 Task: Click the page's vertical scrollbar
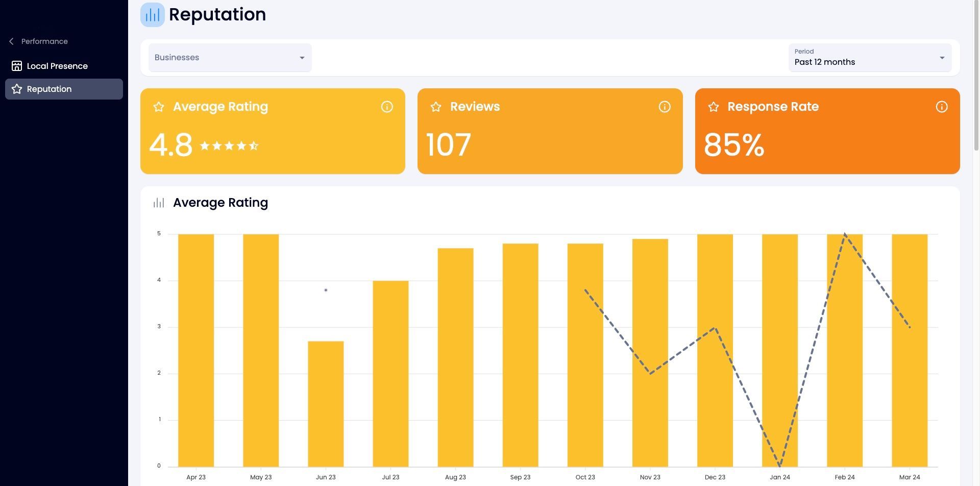(976, 77)
